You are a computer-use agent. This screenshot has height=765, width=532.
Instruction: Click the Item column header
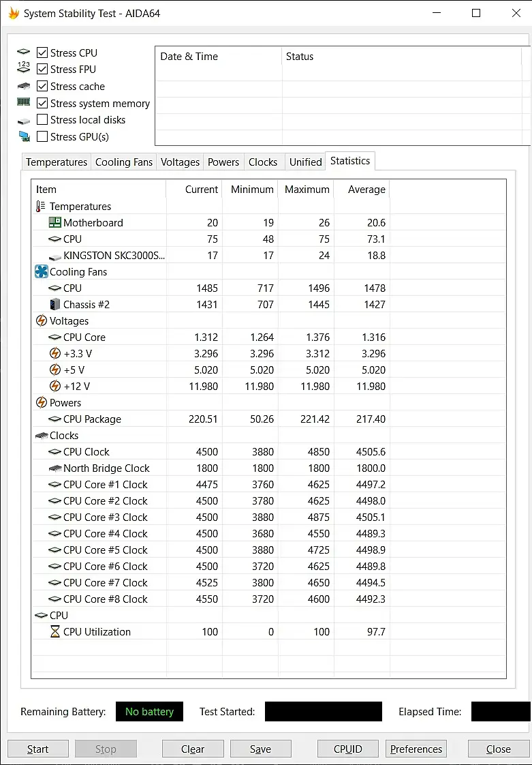pyautogui.click(x=99, y=190)
